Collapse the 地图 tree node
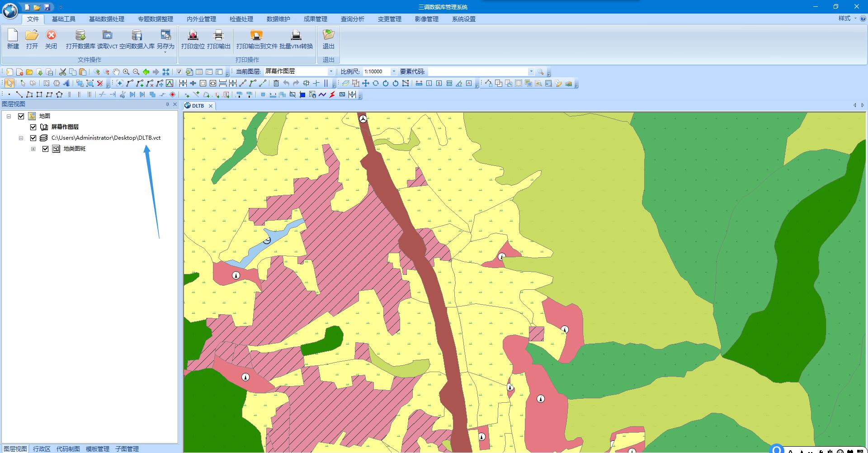 (9, 116)
